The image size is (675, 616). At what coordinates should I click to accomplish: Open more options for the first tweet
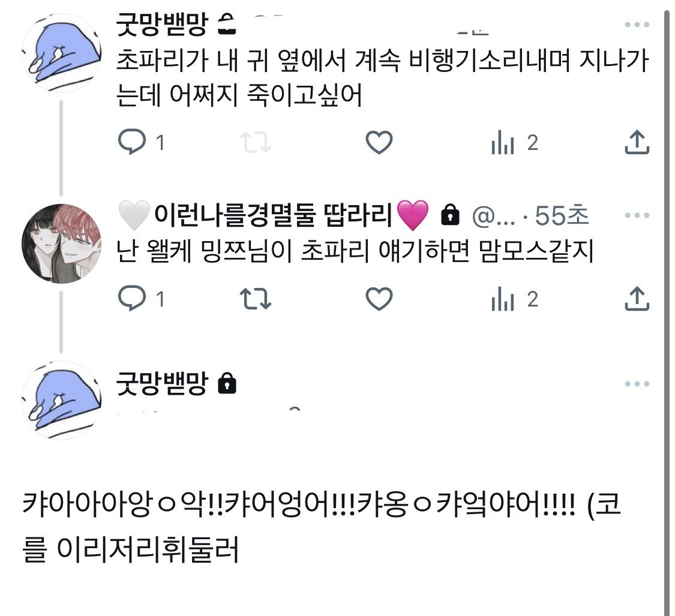[637, 25]
